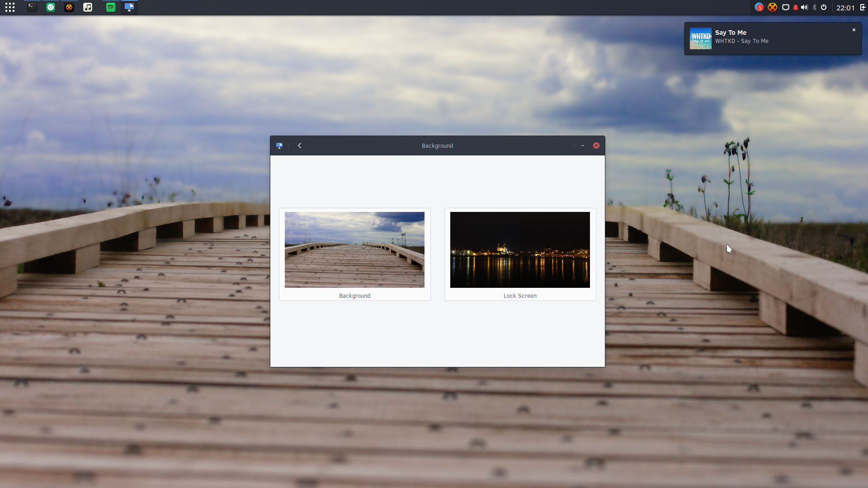The width and height of the screenshot is (868, 488).
Task: Click the WHTKD album art thumbnail
Action: 701,38
